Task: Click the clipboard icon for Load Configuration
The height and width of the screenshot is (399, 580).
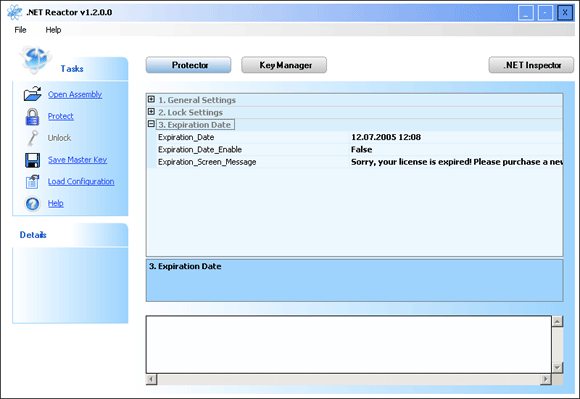Action: 33,182
